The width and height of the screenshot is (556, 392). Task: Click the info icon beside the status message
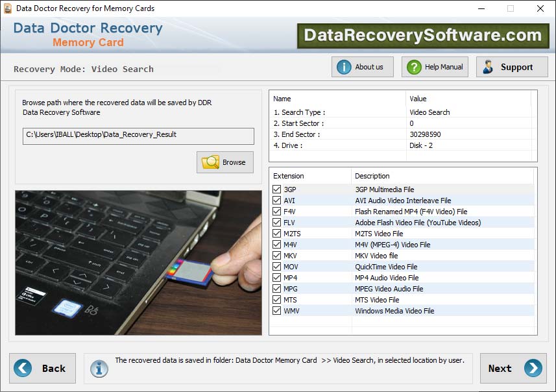[99, 368]
